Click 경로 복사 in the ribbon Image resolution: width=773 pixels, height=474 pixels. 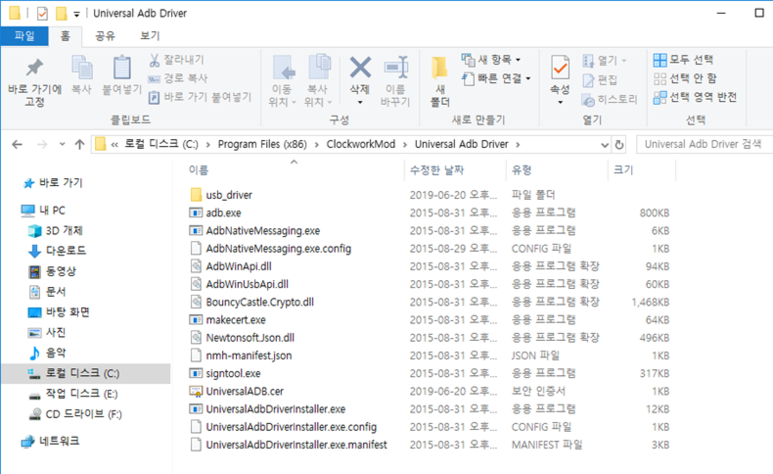coord(178,78)
